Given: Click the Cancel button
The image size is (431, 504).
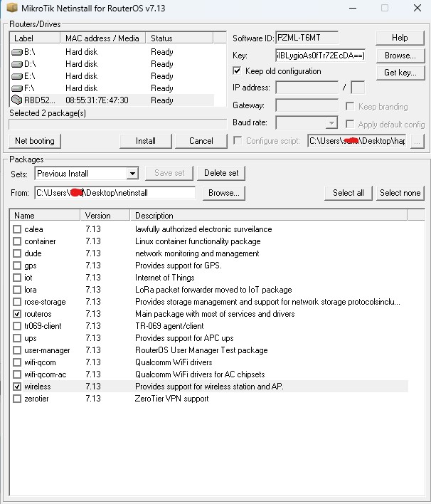Looking at the screenshot, I should point(201,141).
